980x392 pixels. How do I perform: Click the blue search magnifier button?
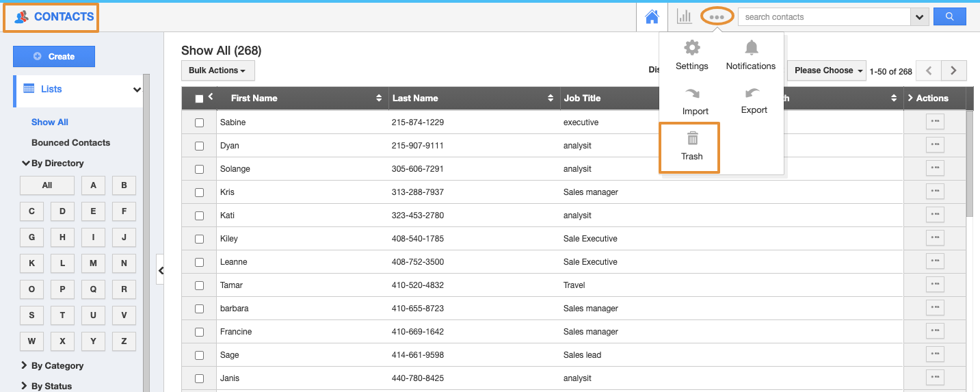point(950,16)
